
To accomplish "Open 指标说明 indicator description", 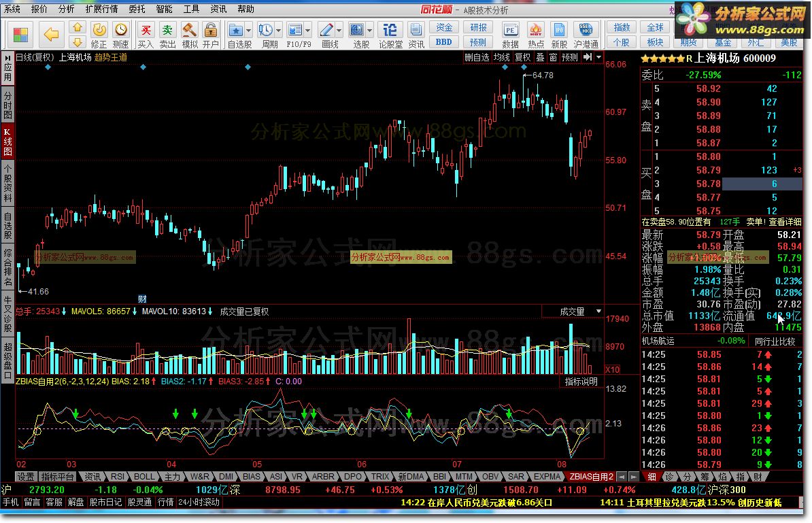I will (581, 381).
